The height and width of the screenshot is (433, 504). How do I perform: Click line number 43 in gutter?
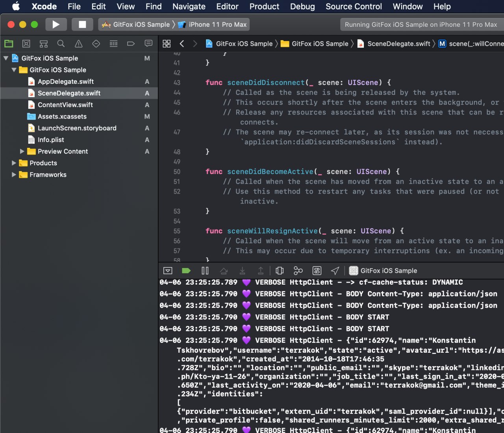tap(177, 83)
